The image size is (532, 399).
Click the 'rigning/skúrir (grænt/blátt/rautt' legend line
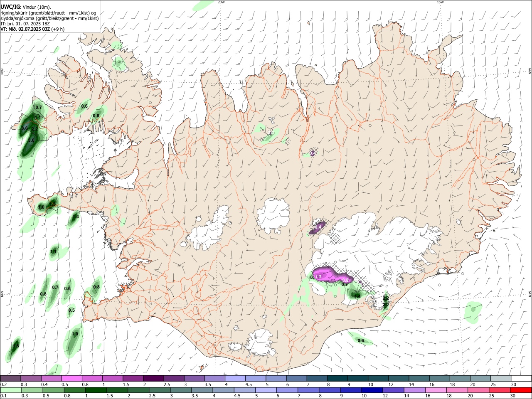(x=48, y=12)
